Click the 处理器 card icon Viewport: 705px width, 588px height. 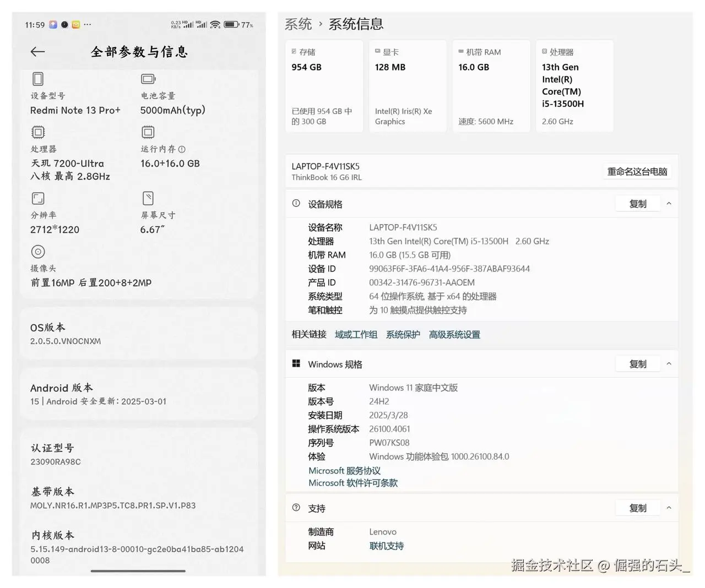(x=545, y=51)
